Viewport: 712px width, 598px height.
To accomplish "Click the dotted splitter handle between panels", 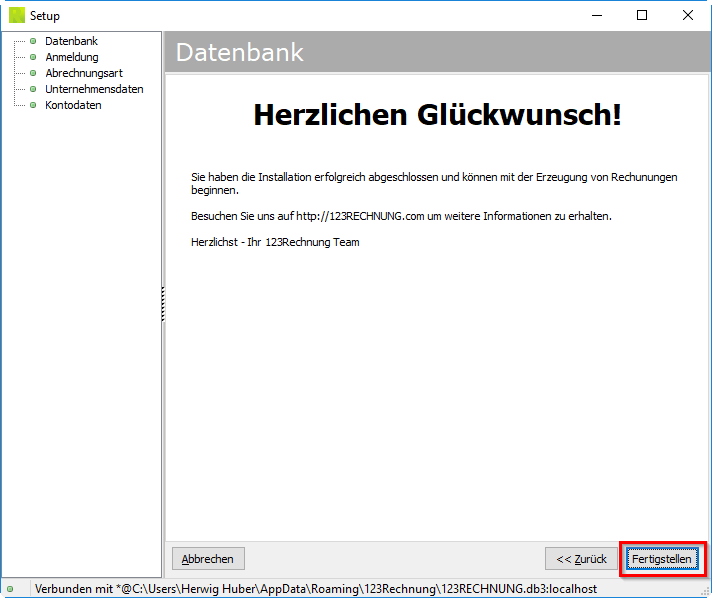I will tap(163, 304).
